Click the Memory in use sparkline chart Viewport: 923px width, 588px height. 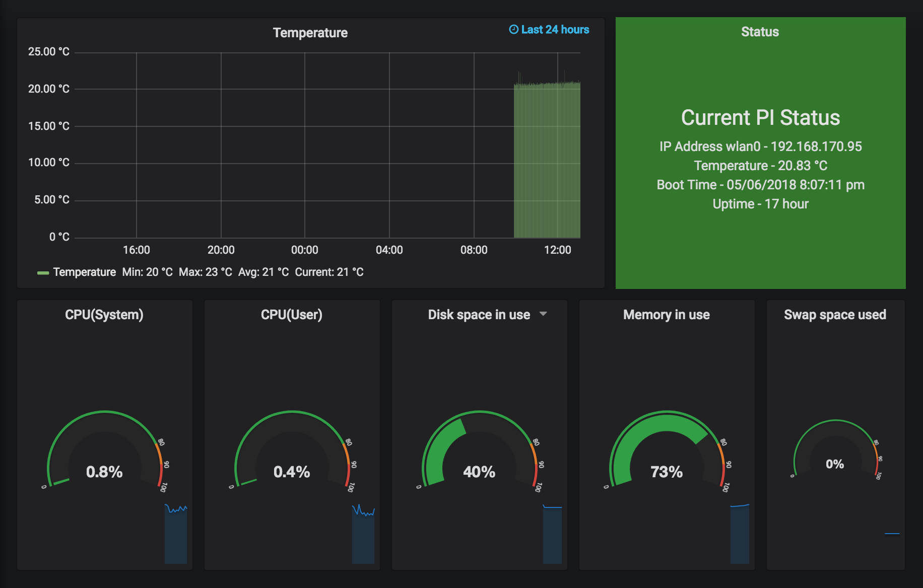[740, 534]
